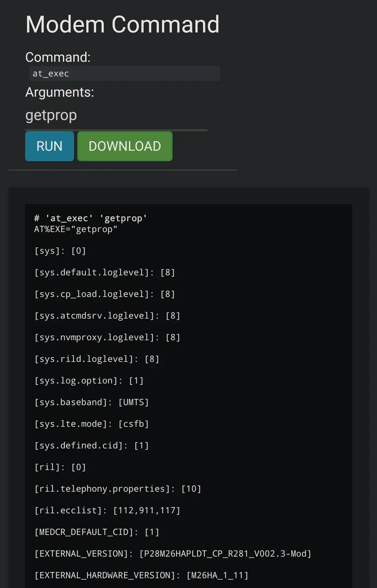
Task: Click the "# 'at_exec' 'getprop'" output line
Action: tap(90, 218)
